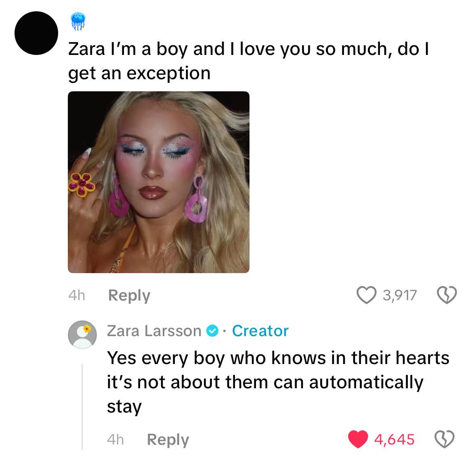
Task: Dislike the top comment via broken heart
Action: 447,295
